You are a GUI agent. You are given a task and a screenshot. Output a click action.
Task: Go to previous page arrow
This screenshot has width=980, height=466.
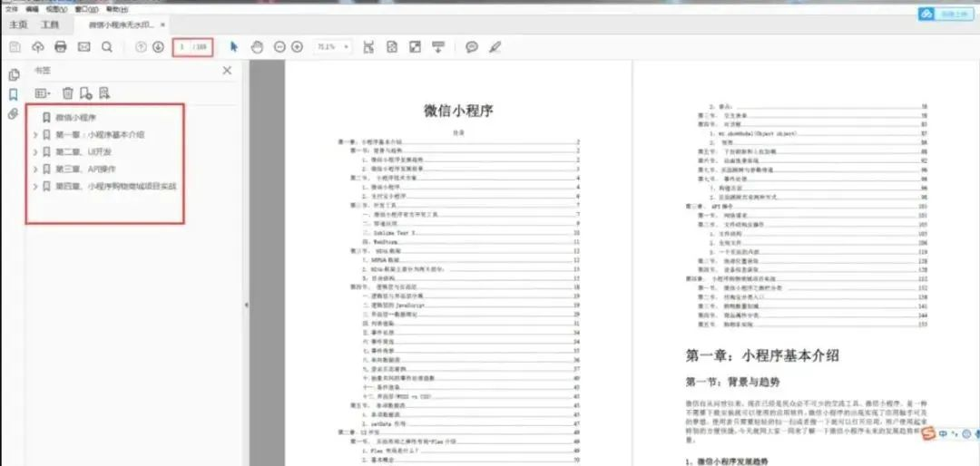coord(142,47)
